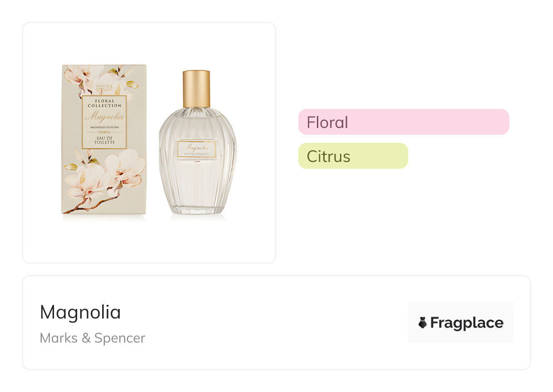Viewport: 553px width, 392px height.
Task: Click the Eau de Toilette text on the box
Action: tap(104, 140)
